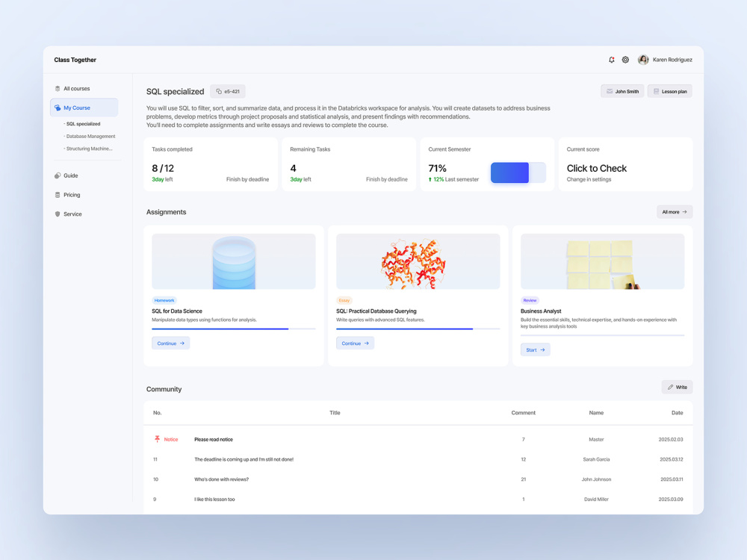
Task: Click John Johnson author name
Action: tap(596, 479)
